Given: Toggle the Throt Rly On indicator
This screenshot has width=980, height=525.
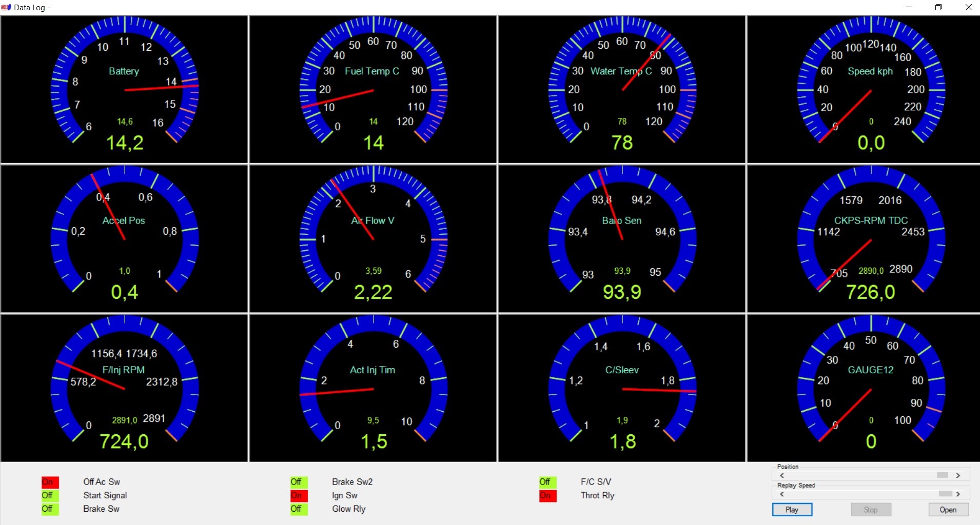Looking at the screenshot, I should click(x=548, y=496).
